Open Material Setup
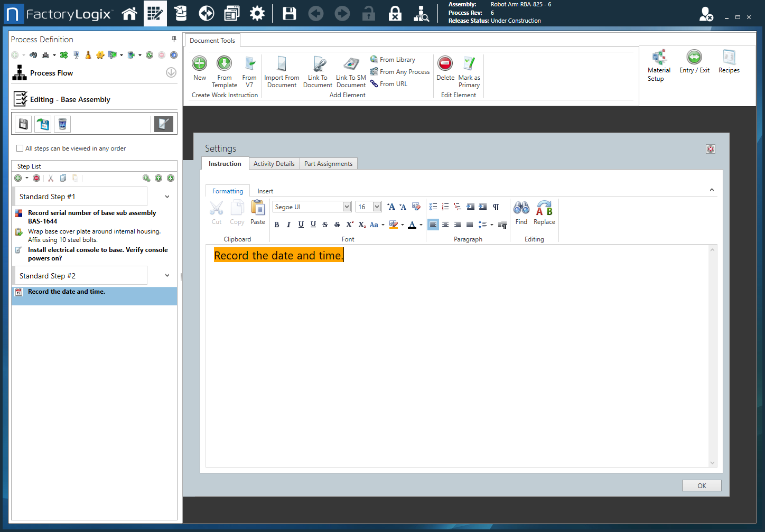765x532 pixels. (659, 58)
